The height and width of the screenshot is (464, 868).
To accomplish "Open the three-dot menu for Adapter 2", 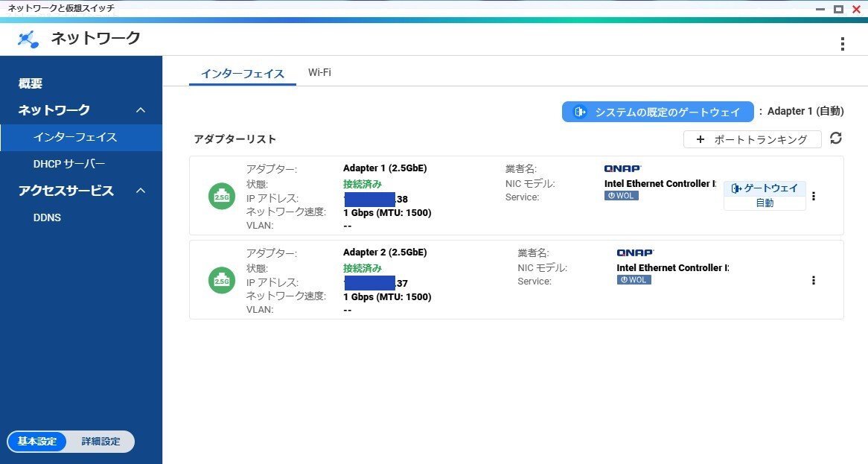I will 814,280.
